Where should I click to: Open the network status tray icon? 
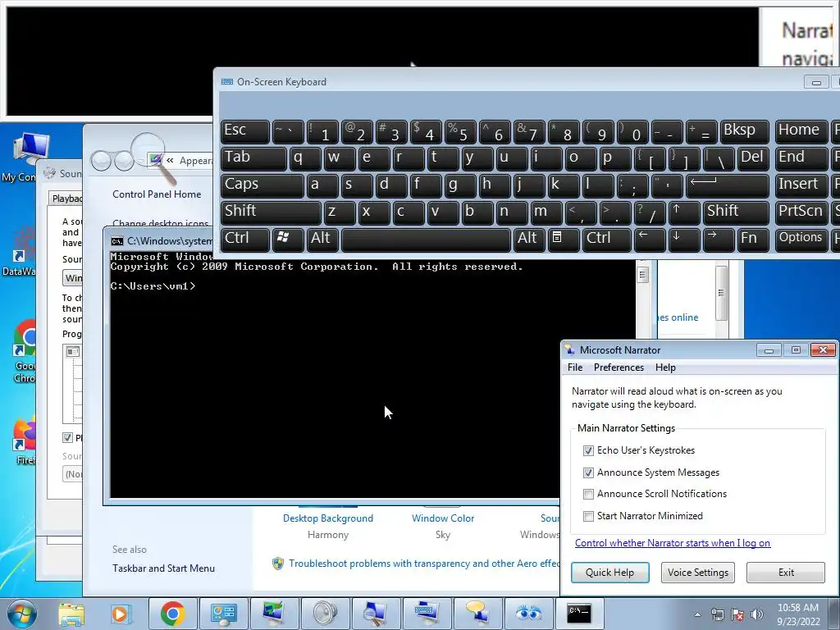point(717,614)
